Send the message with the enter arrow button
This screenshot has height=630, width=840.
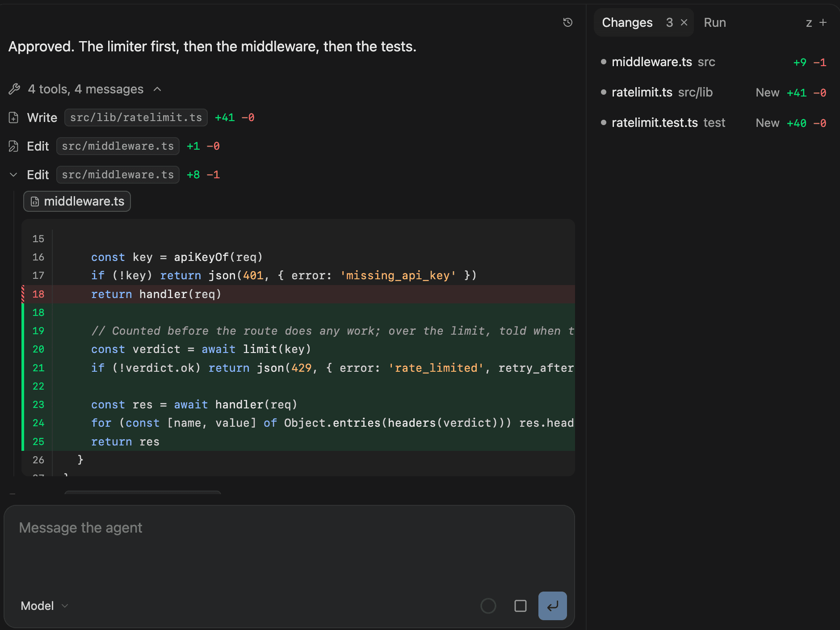click(552, 606)
